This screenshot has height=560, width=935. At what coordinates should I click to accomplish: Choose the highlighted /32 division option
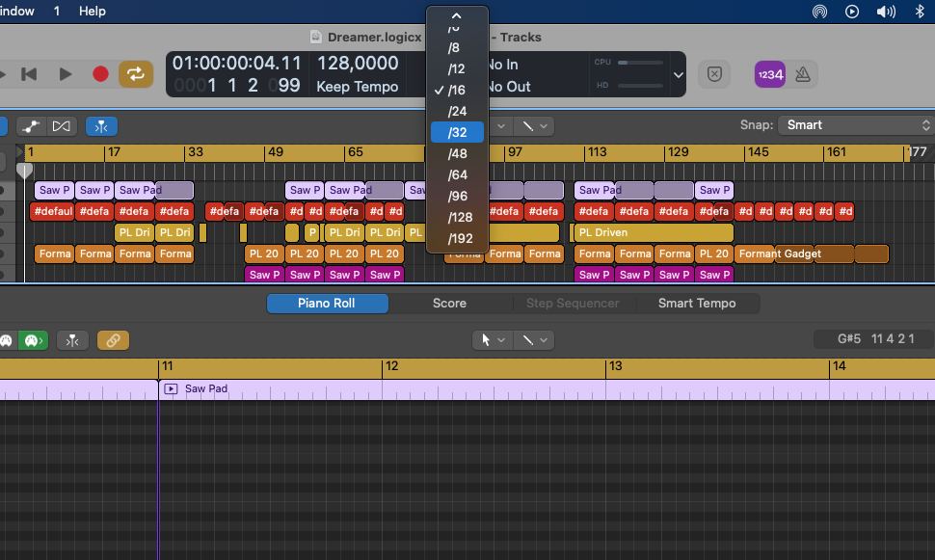tap(457, 132)
